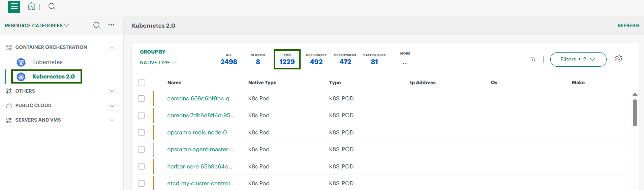The image size is (644, 190).
Task: Select checkbox for harbor-core pod row
Action: point(142,166)
